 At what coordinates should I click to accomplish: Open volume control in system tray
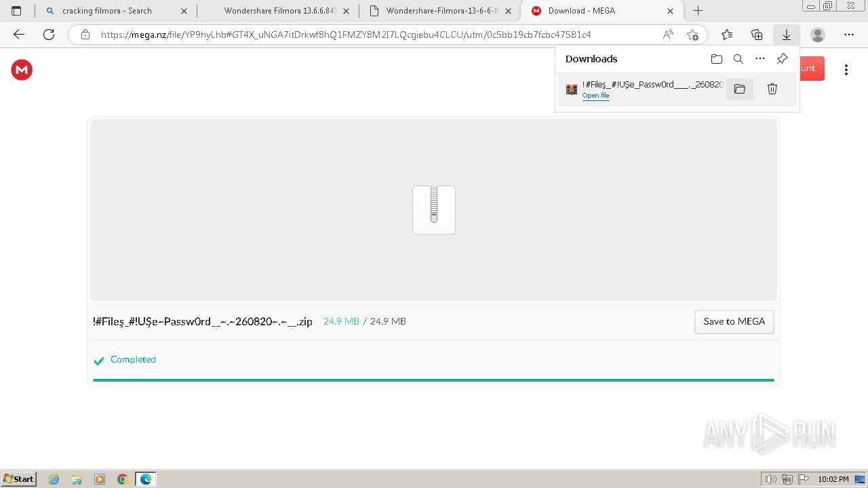(x=771, y=479)
